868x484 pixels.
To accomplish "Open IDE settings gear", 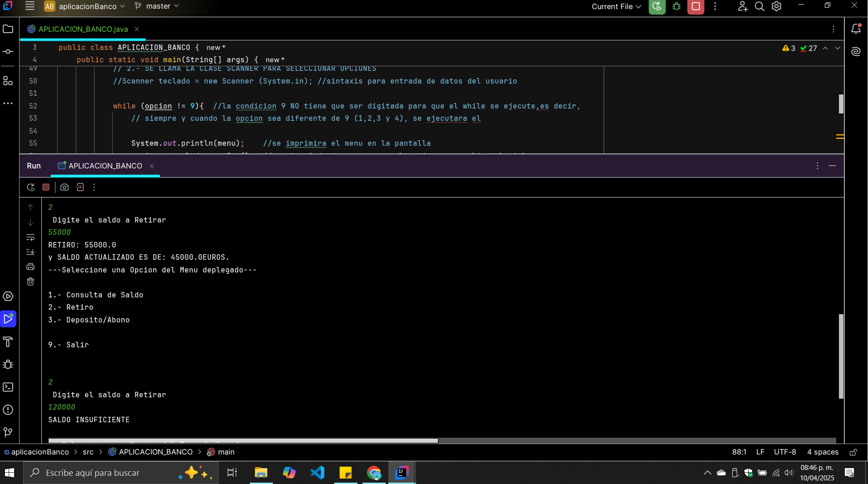I will [x=777, y=6].
